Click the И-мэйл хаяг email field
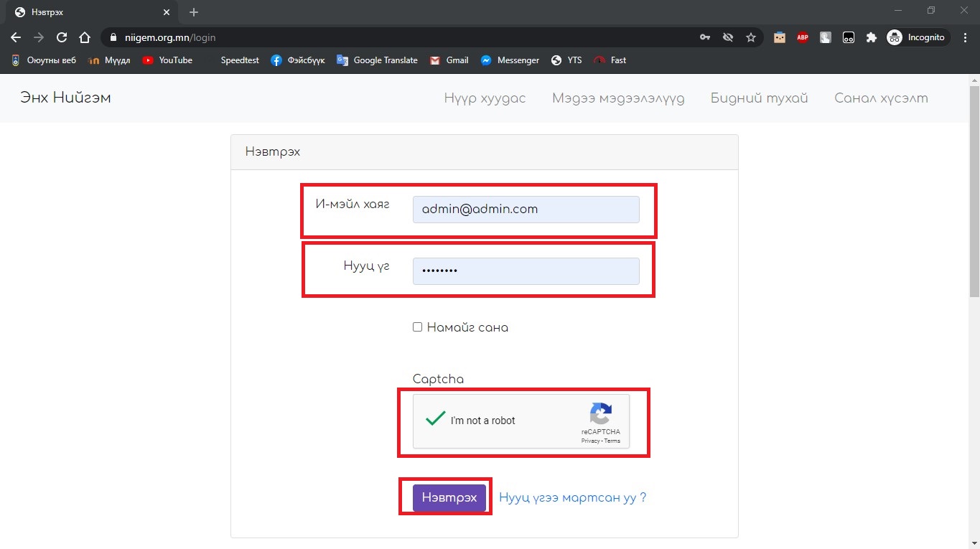 pyautogui.click(x=526, y=210)
